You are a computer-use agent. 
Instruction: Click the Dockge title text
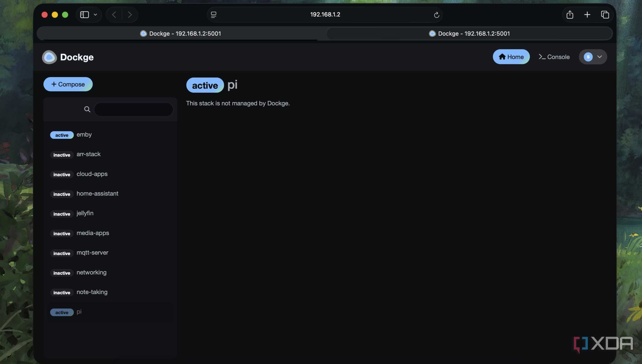coord(77,57)
